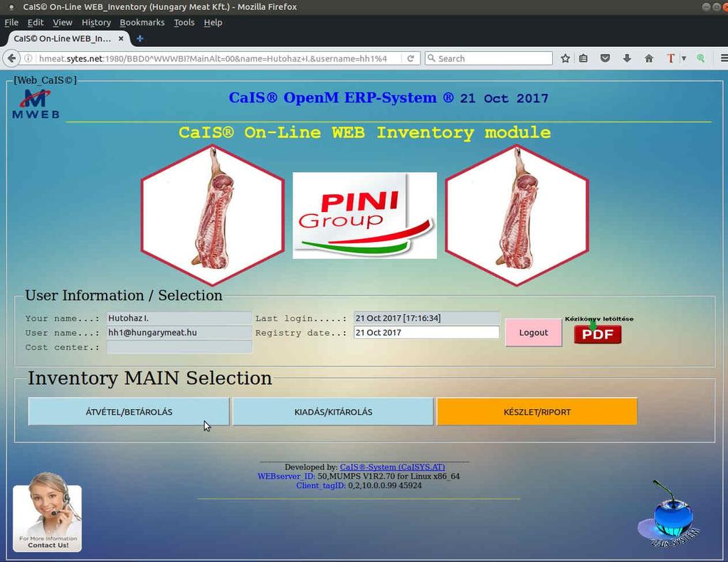Viewport: 728px width, 562px height.
Task: Open the bookmarks list icon
Action: coord(583,58)
